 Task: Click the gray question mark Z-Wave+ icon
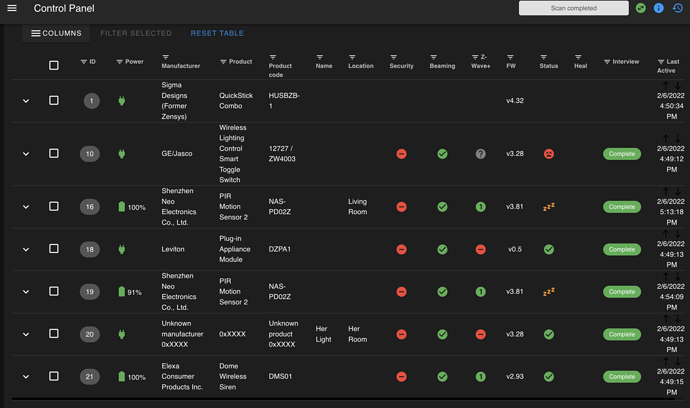pos(481,154)
